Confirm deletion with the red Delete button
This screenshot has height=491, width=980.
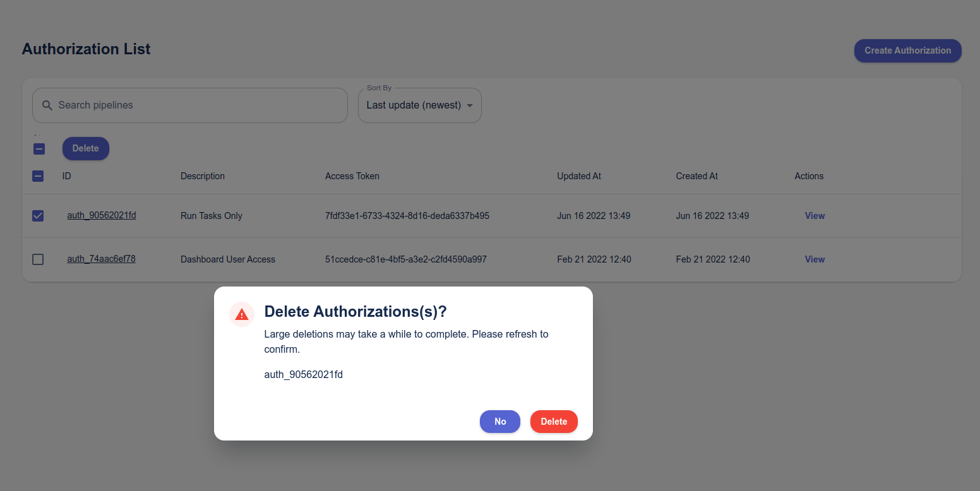click(554, 422)
